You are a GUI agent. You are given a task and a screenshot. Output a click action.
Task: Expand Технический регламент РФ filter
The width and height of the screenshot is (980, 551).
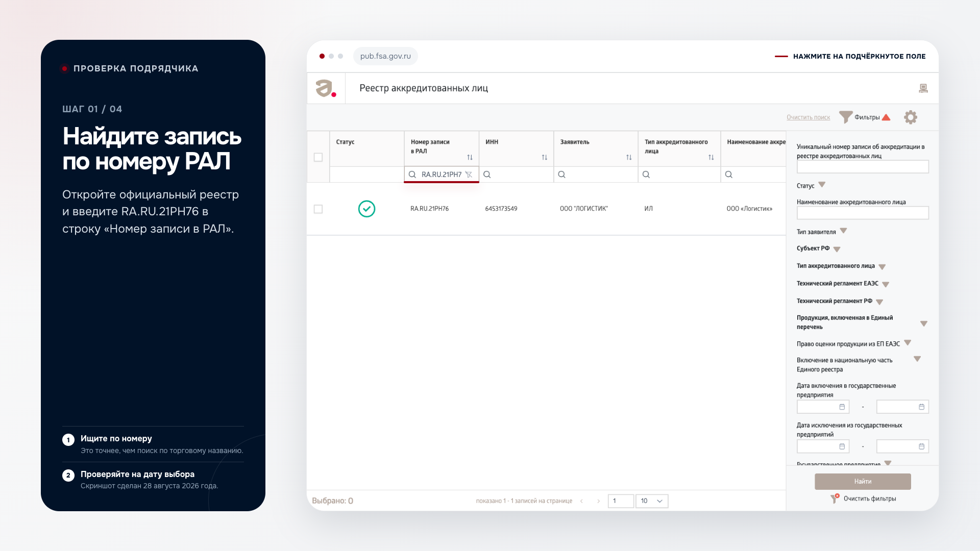click(x=879, y=302)
